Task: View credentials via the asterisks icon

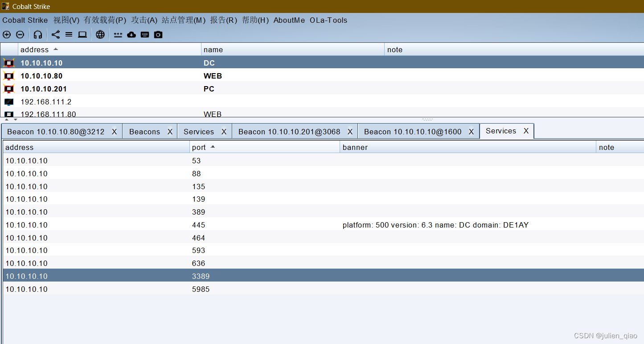Action: point(118,35)
